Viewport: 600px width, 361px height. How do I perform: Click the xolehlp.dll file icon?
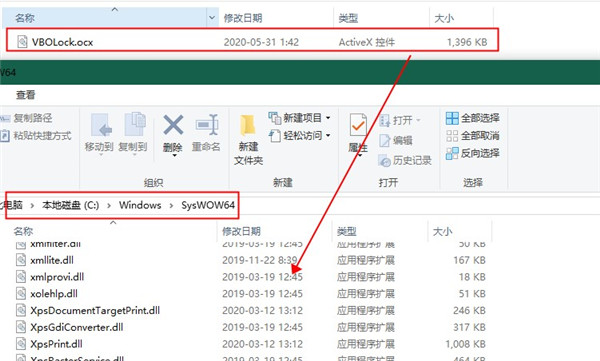click(x=21, y=294)
